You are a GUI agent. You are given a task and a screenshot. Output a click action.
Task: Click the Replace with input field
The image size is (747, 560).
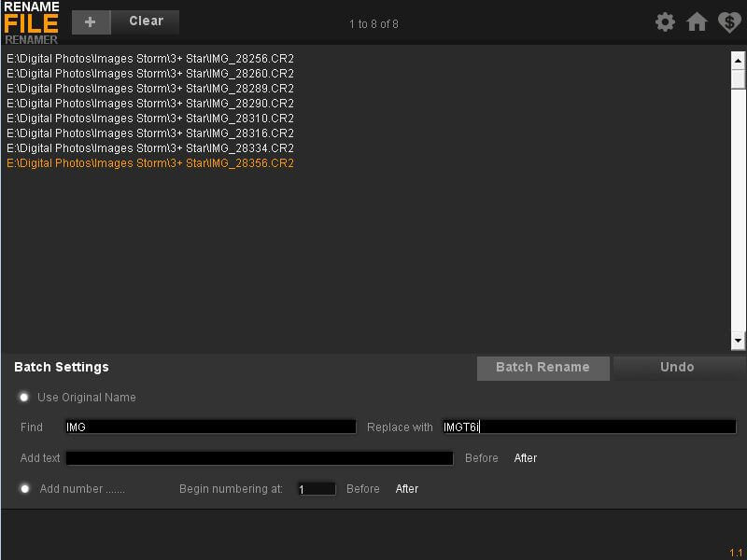pos(588,427)
